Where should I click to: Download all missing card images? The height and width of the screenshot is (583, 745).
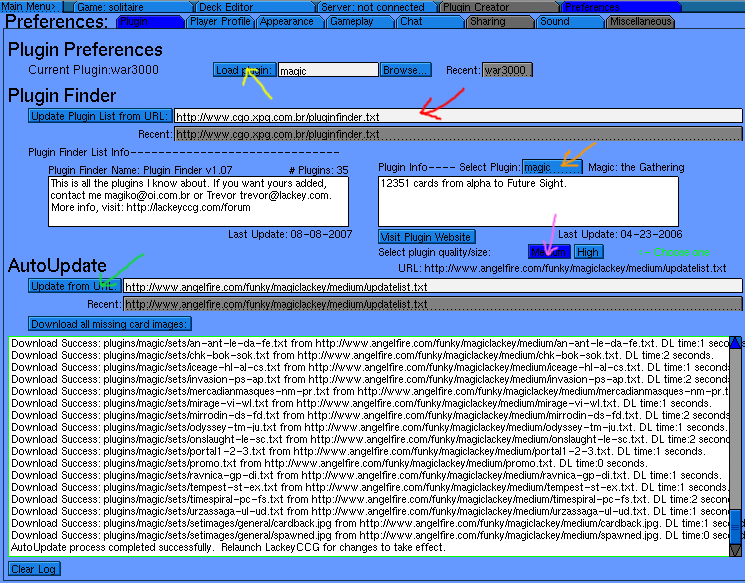pos(109,324)
